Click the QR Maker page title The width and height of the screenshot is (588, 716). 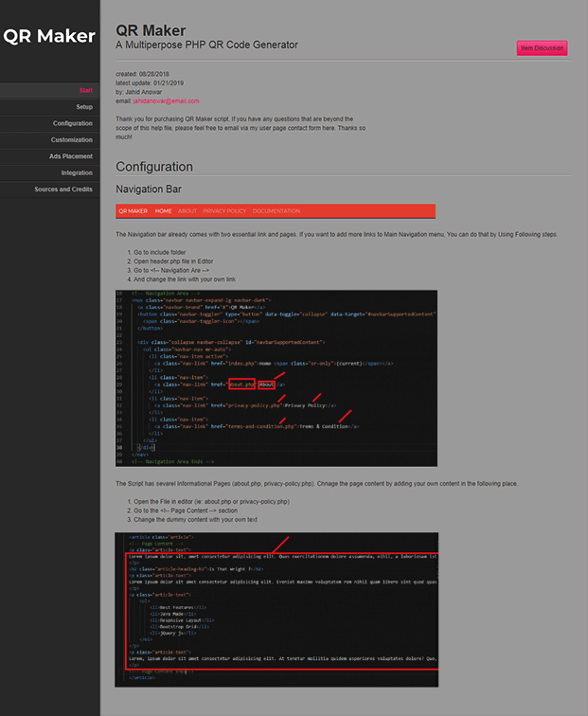tap(151, 30)
